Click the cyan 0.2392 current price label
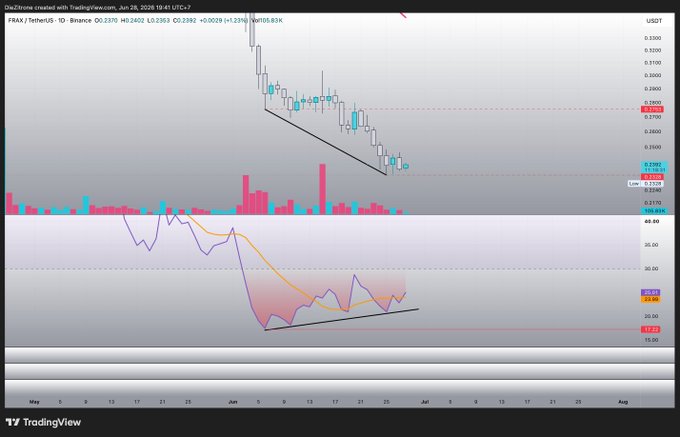680x437 pixels. [654, 165]
